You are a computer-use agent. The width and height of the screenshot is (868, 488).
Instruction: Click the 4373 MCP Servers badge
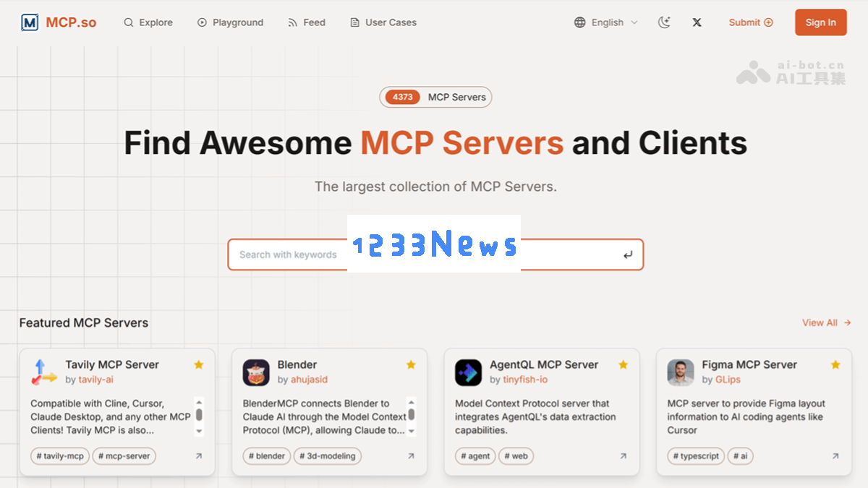(x=435, y=97)
